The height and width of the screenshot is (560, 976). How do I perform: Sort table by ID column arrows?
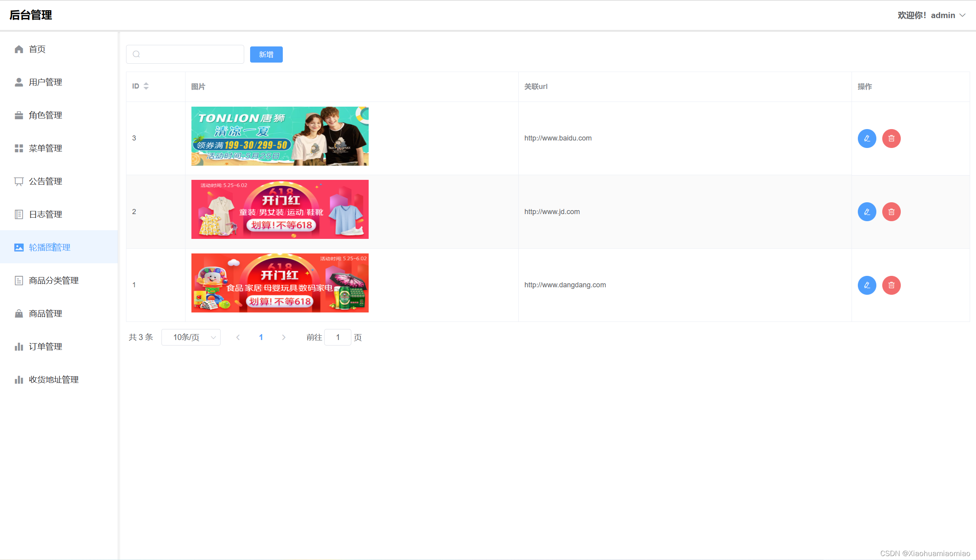coord(146,86)
